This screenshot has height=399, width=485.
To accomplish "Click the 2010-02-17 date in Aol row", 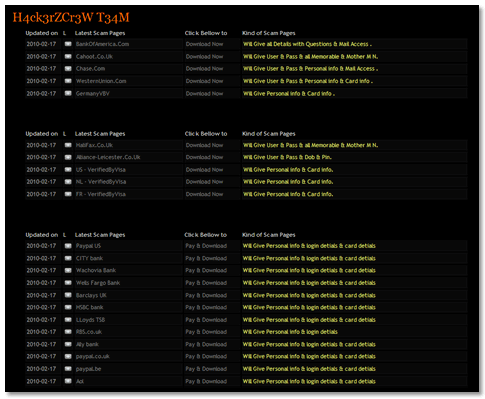I will point(41,381).
